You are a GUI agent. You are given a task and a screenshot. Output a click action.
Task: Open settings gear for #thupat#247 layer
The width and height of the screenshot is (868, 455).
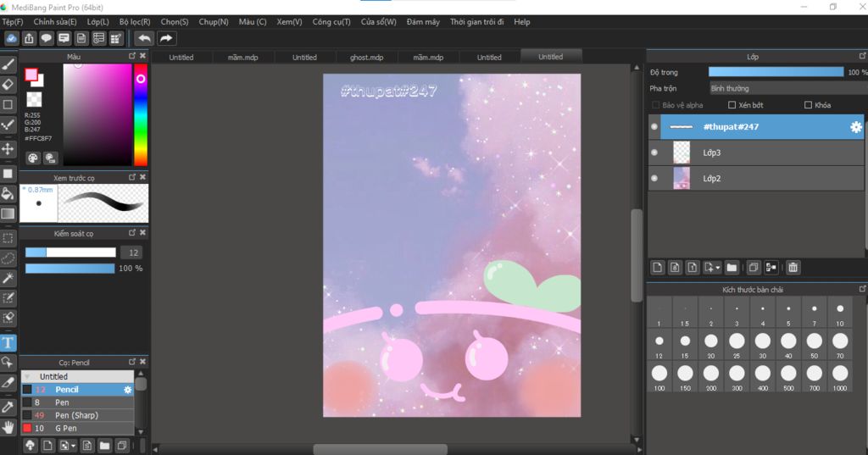[x=855, y=127]
